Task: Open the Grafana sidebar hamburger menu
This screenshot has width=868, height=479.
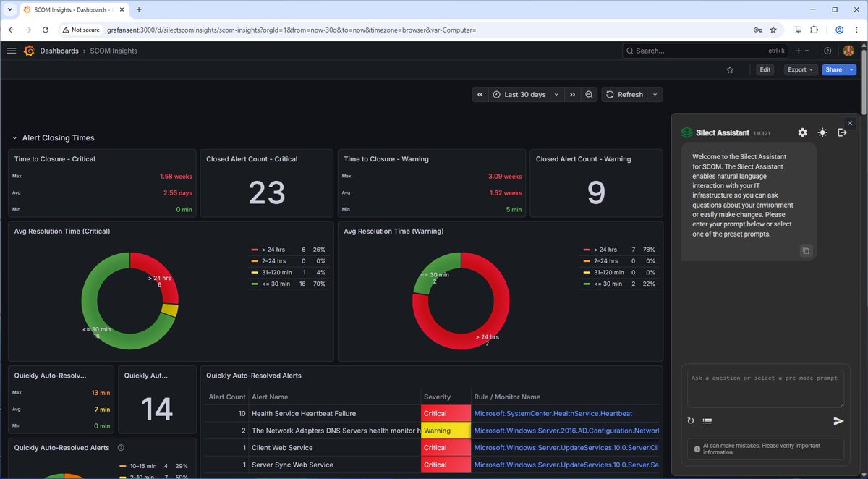Action: [x=11, y=51]
